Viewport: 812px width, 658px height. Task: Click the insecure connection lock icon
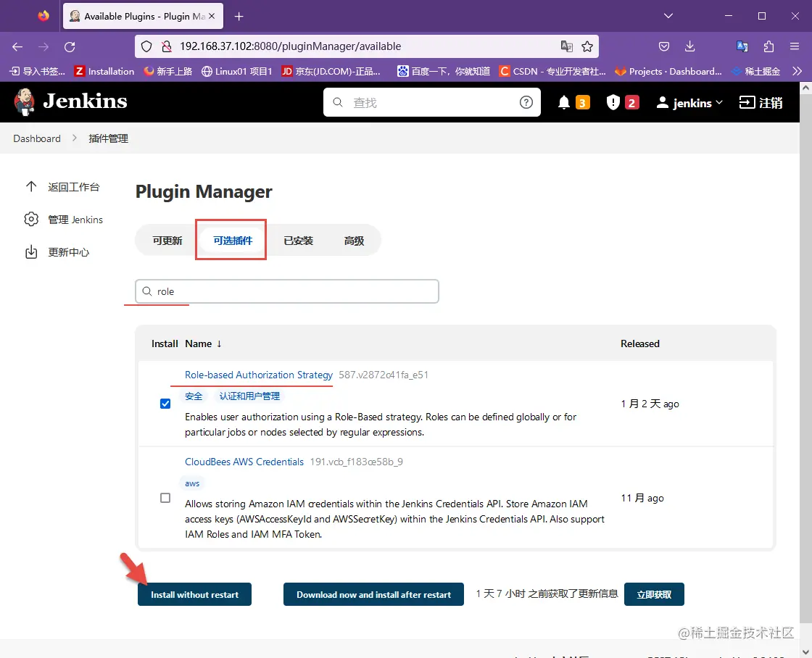166,46
